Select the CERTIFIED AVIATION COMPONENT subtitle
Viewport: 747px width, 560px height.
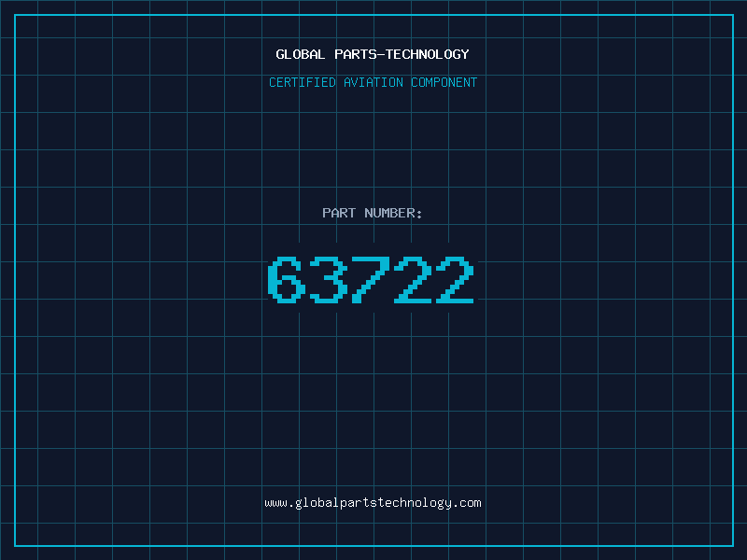(x=373, y=82)
